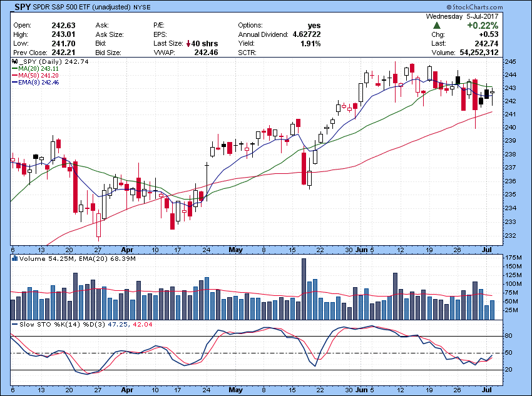The width and height of the screenshot is (532, 396).
Task: Click the green up-triangle next to +0.22%
Action: [x=437, y=26]
